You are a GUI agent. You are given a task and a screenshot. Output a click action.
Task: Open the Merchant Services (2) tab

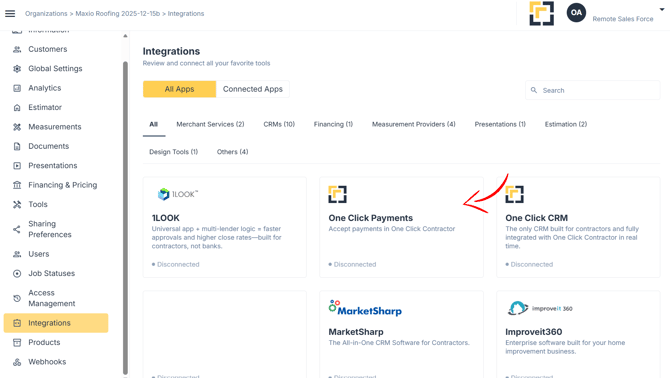coord(210,124)
